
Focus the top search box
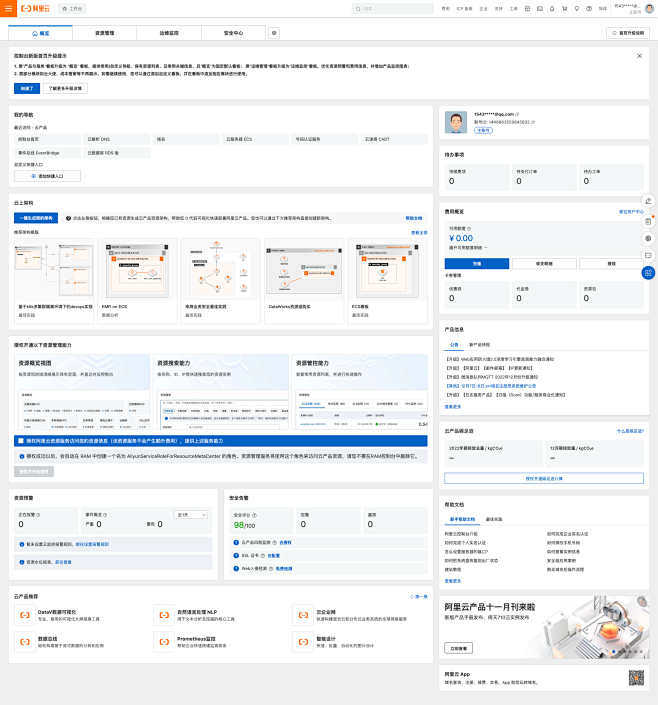393,9
